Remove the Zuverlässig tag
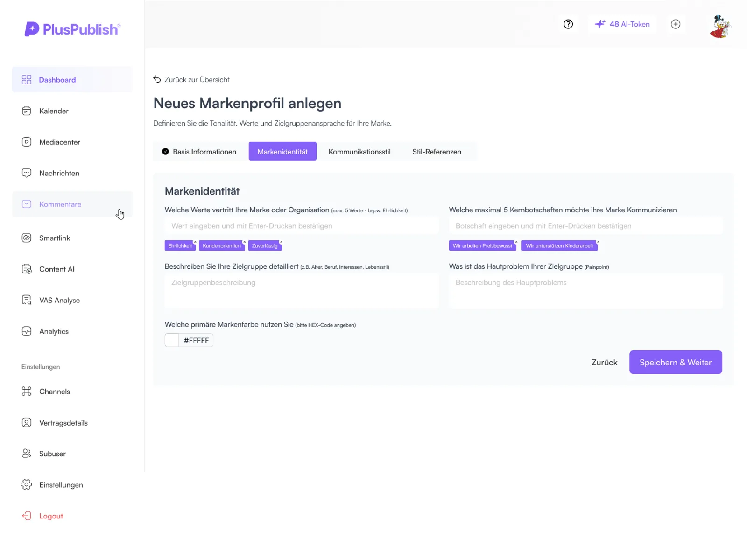The image size is (747, 560). 281,242
